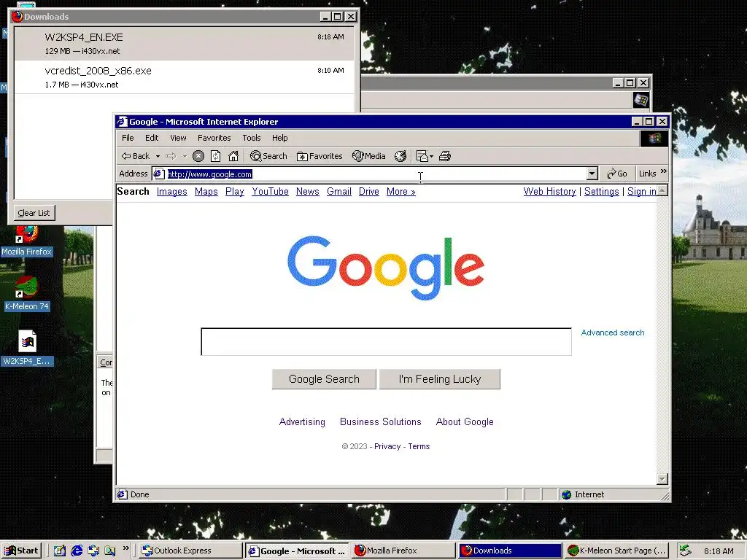Click Show Desktop quick launch icon
Viewport: 747px width, 560px height.
(60, 551)
